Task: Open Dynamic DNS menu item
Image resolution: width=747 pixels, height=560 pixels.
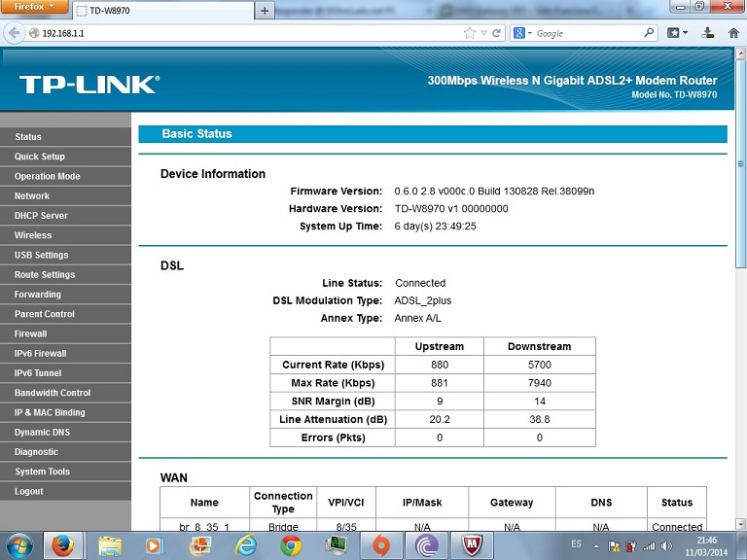Action: coord(65,432)
